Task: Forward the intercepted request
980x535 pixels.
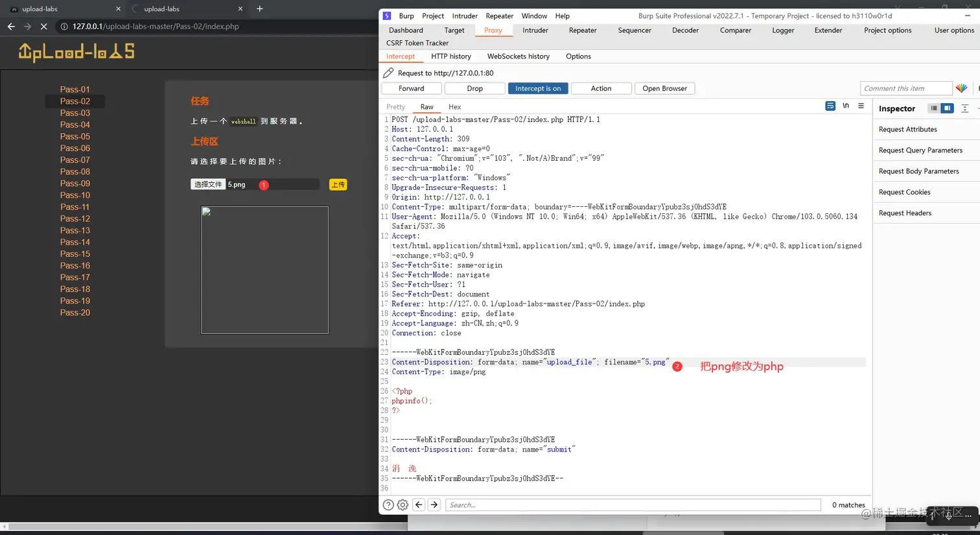Action: pos(412,88)
